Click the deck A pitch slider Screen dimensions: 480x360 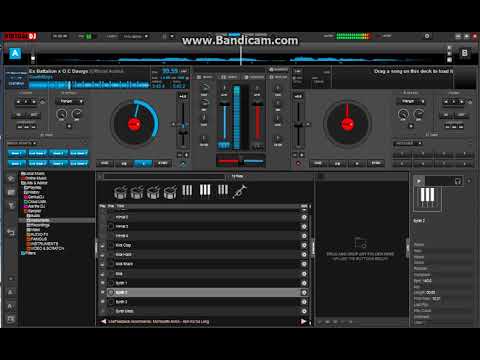coord(182,124)
